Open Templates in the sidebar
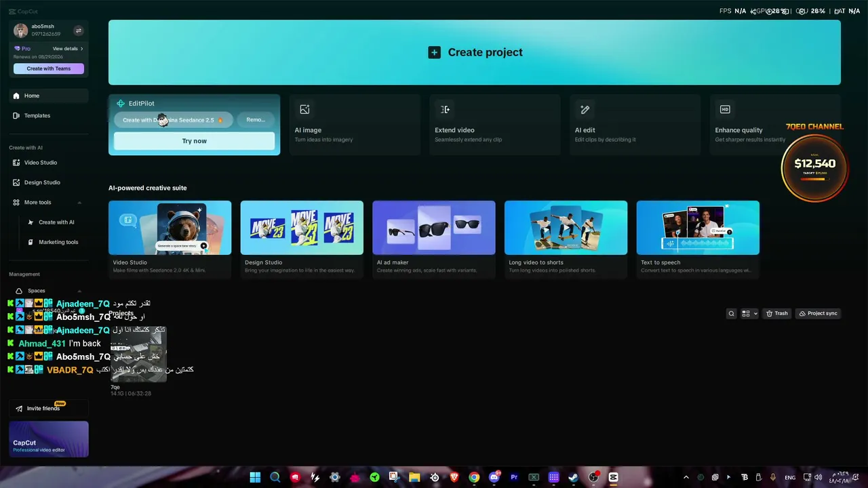Screen dimensions: 868x488 tap(49, 115)
